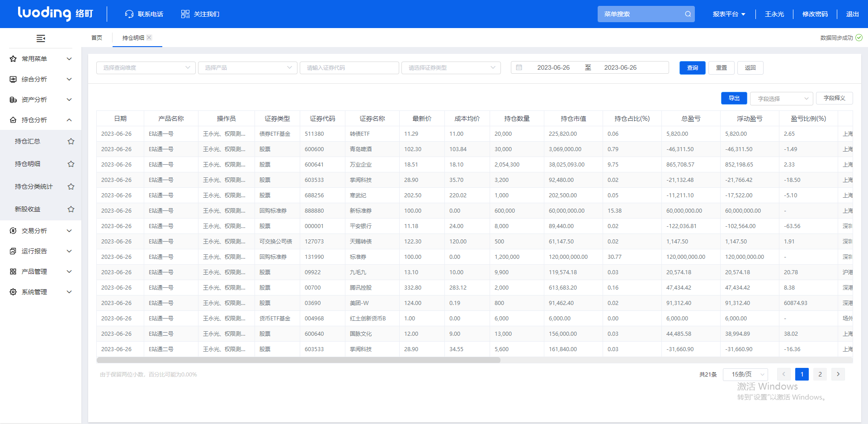Focus the 菜单搜索 search box
The image size is (868, 424).
[646, 14]
